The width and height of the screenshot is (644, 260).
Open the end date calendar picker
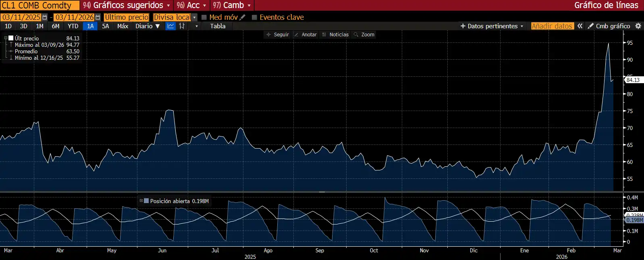pyautogui.click(x=98, y=17)
